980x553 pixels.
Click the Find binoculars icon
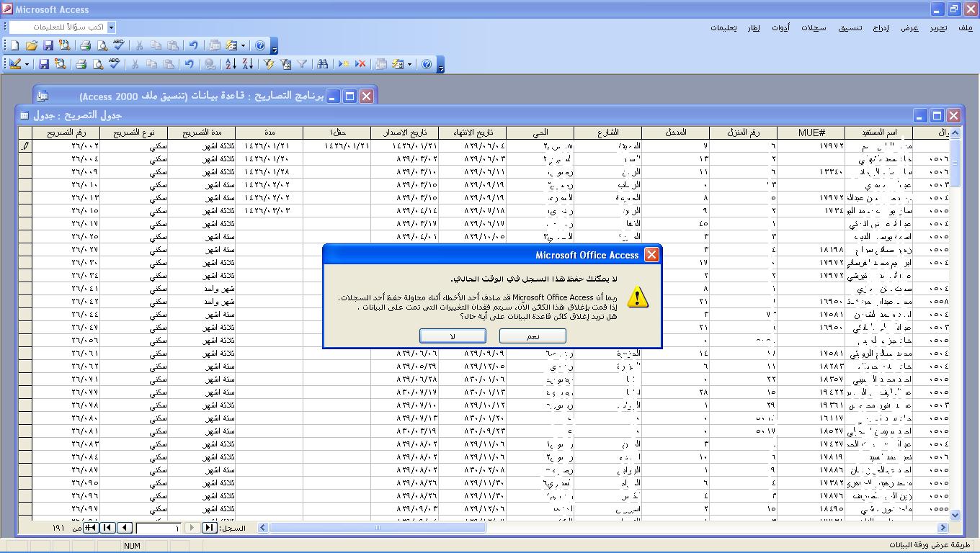pos(322,64)
